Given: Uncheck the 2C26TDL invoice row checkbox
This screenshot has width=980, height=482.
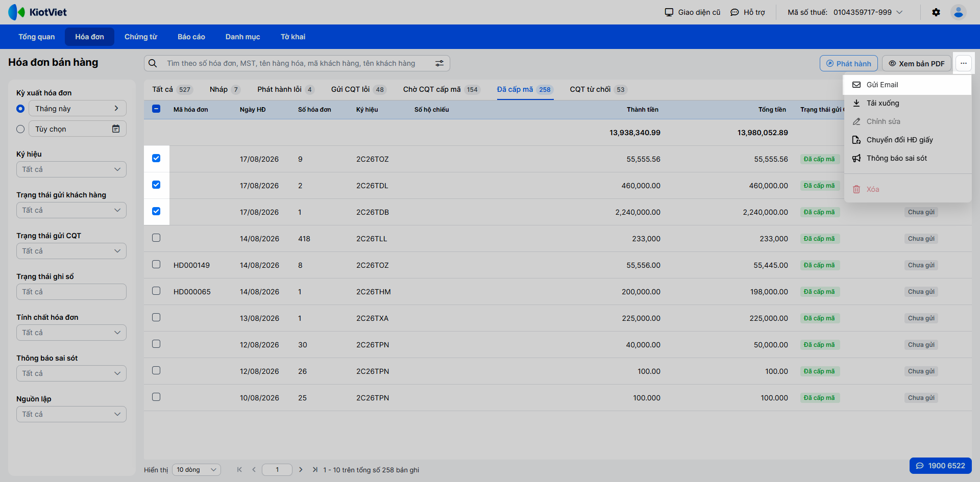Looking at the screenshot, I should pos(156,185).
